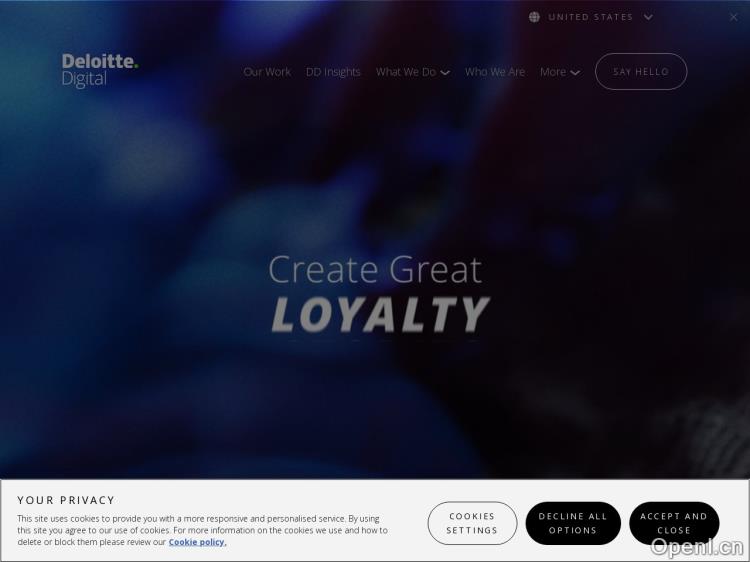The image size is (750, 562).
Task: Decline all cookie options
Action: pos(573,523)
